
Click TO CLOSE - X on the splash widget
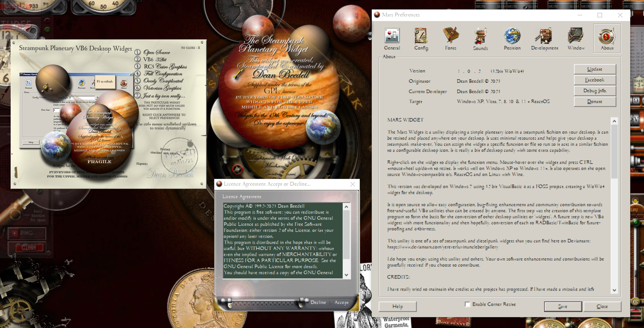pos(190,48)
